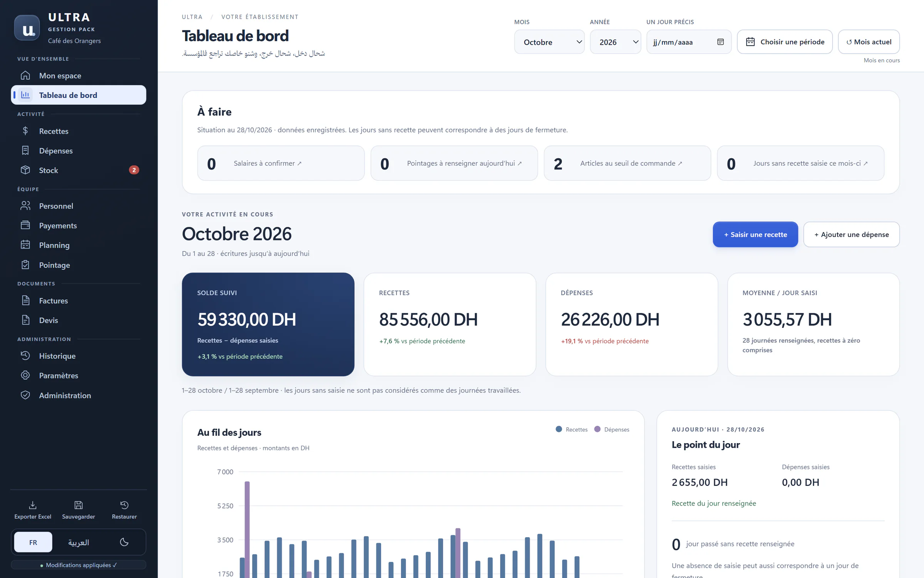This screenshot has width=924, height=578.
Task: Open Articles au seuil de commande card
Action: [627, 163]
